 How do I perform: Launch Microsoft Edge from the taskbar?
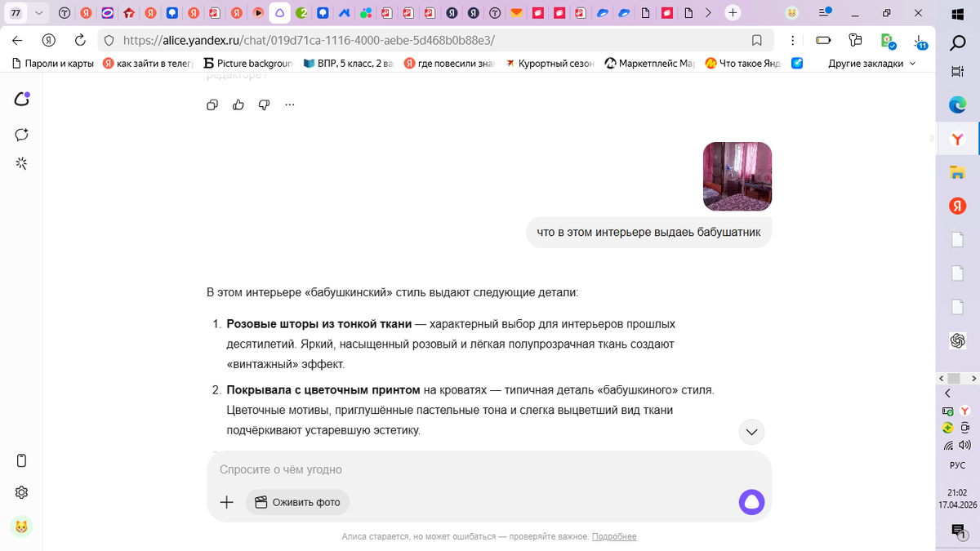pos(957,104)
